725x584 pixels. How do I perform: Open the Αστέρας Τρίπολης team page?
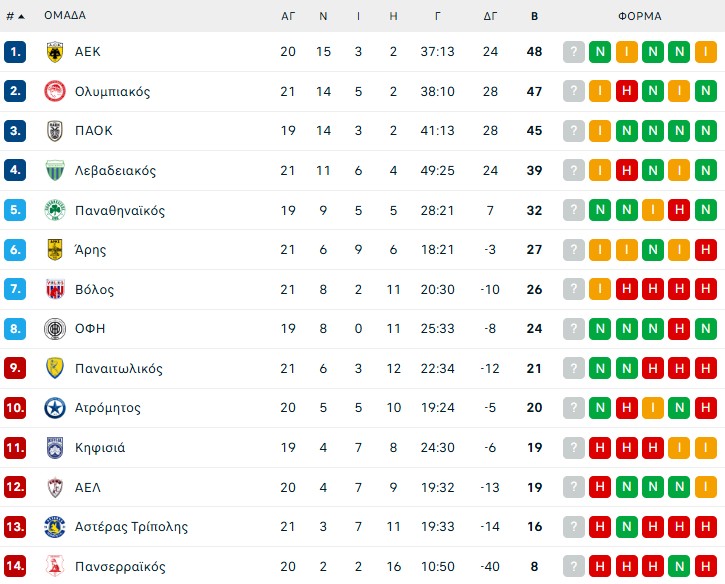point(131,527)
